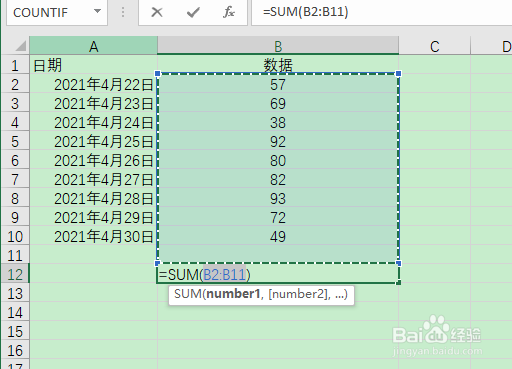Click data cell containing 92

coord(278,141)
